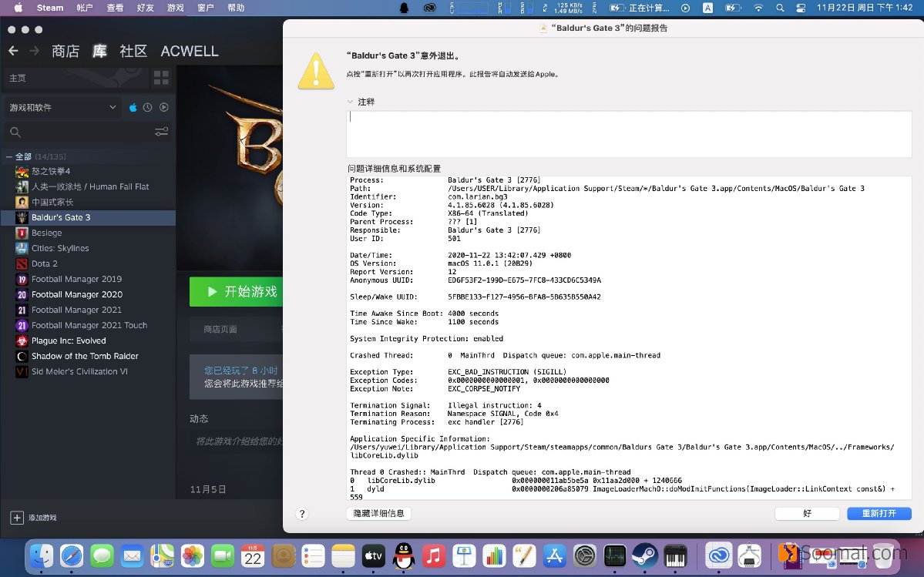Click the back navigation arrow in Steam

pos(14,51)
